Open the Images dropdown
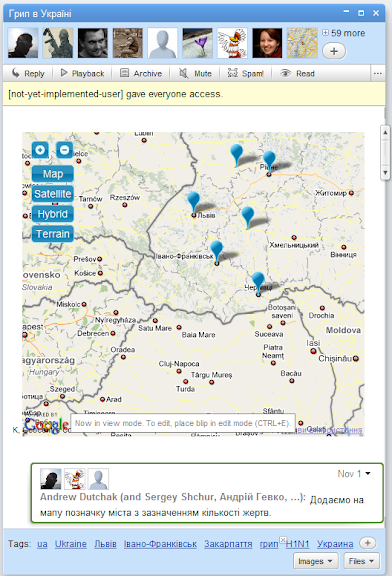Screen dimensions: 392x576 click(x=315, y=561)
